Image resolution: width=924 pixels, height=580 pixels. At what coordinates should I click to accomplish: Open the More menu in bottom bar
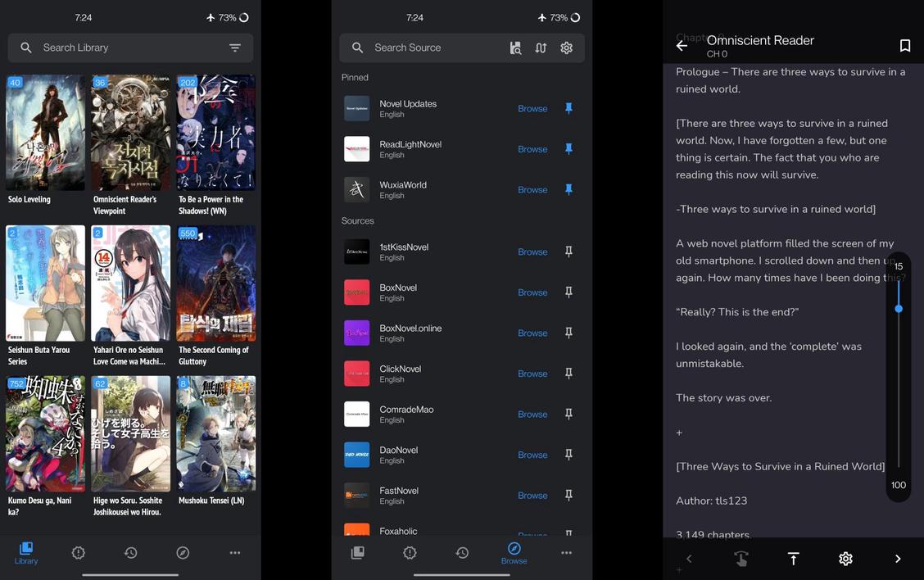click(x=566, y=552)
